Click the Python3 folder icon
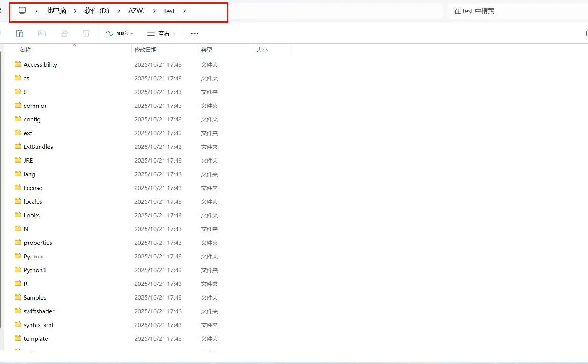The width and height of the screenshot is (588, 364). [x=18, y=270]
